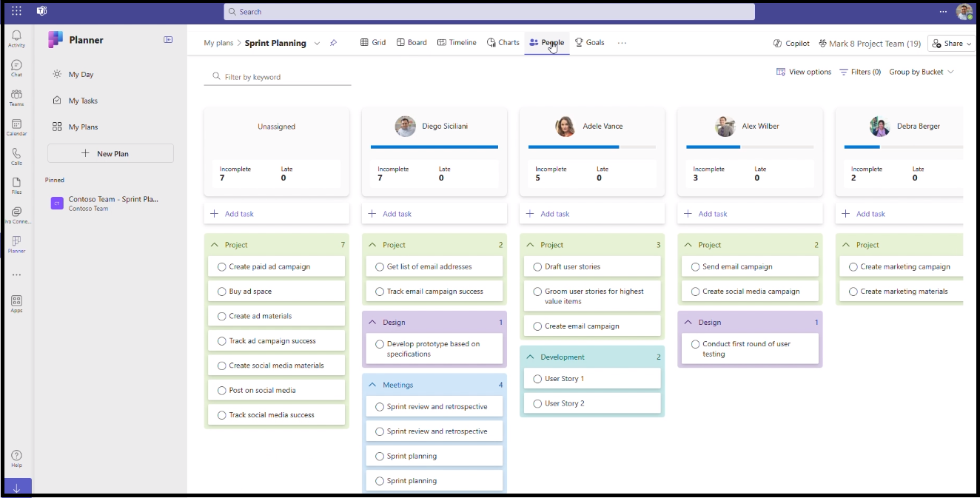This screenshot has height=498, width=980.
Task: Complete the 'User Story 1' task
Action: [537, 379]
